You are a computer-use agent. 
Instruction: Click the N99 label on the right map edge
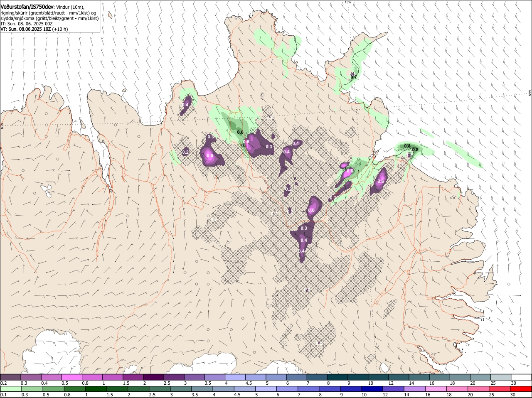pos(530,93)
